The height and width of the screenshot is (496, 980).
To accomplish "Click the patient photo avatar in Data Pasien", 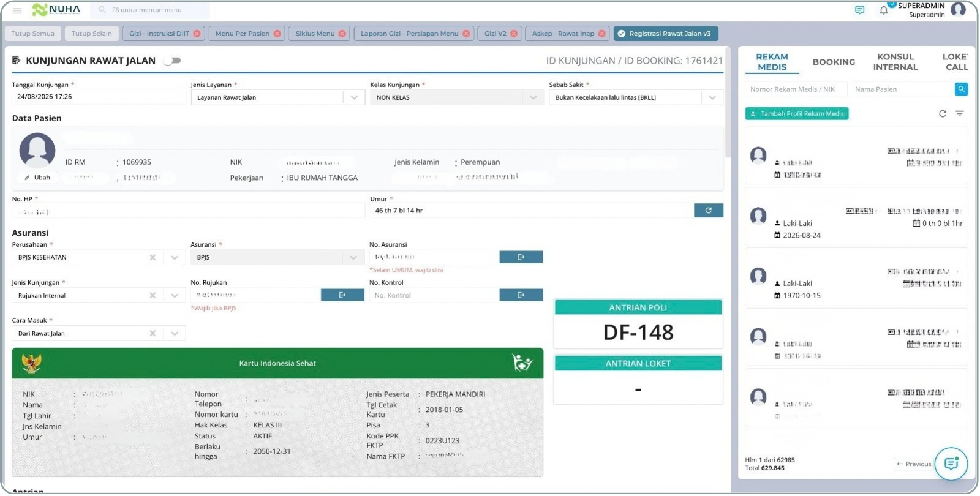I will (37, 150).
